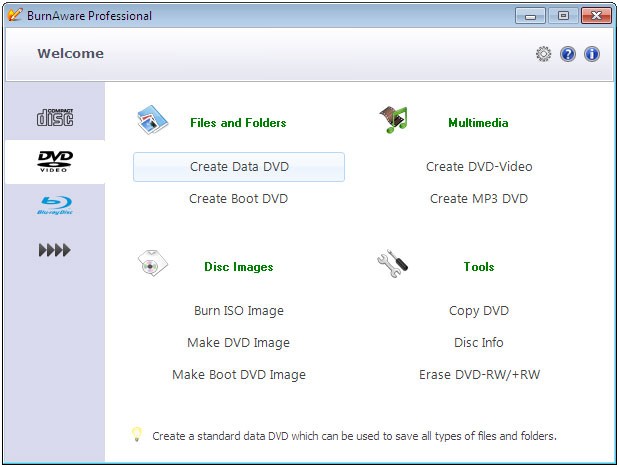Image resolution: width=619 pixels, height=467 pixels.
Task: Open the Copy DVD tool
Action: pos(479,311)
